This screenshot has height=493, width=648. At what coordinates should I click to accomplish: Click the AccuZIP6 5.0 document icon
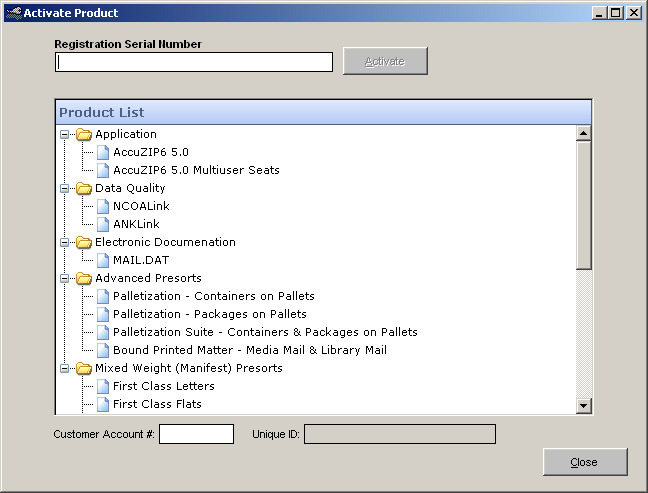(102, 152)
